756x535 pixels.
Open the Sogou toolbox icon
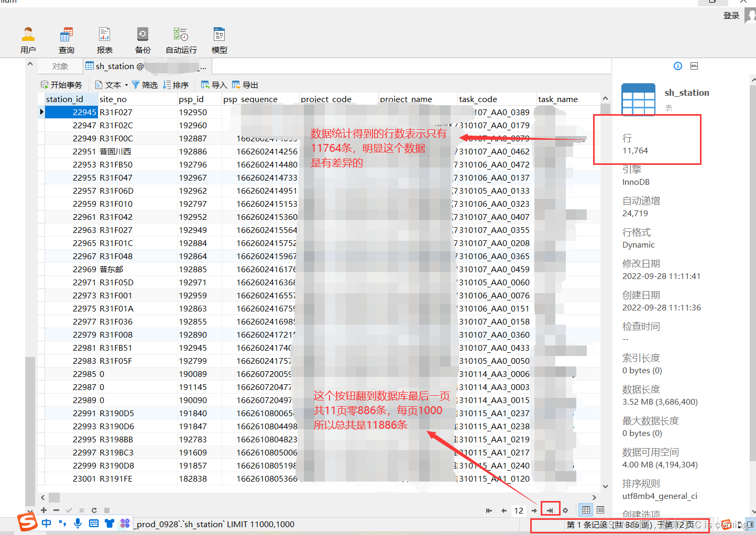[x=125, y=523]
